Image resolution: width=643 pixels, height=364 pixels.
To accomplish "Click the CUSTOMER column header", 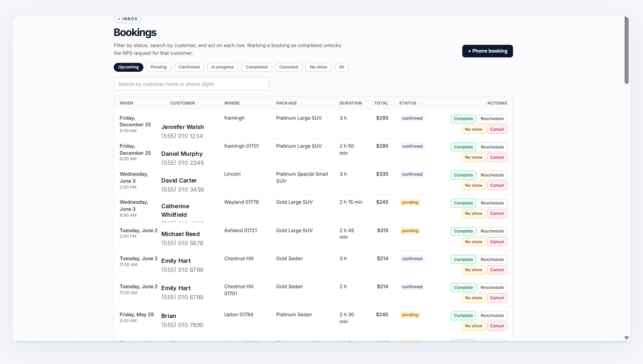I will (x=183, y=103).
